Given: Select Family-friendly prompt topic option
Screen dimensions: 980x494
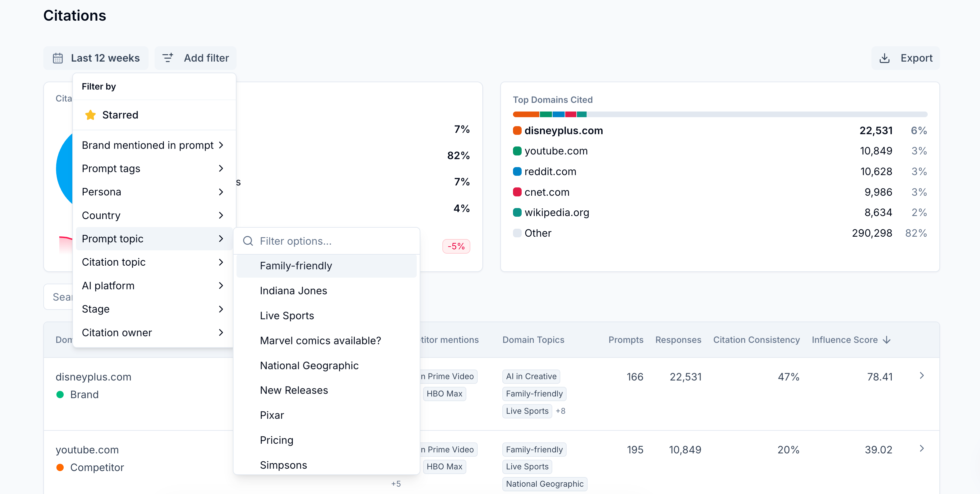Looking at the screenshot, I should 296,265.
